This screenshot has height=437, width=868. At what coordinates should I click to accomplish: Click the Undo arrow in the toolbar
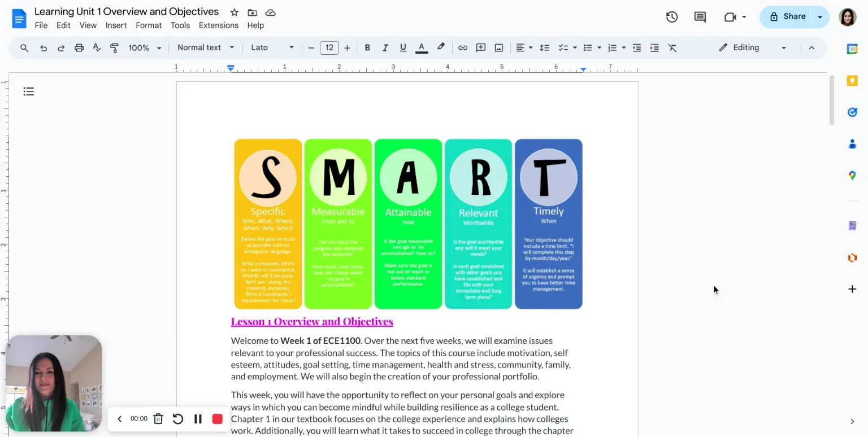[x=44, y=48]
